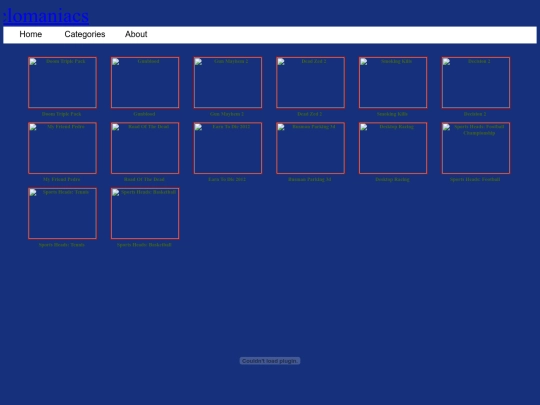This screenshot has height=405, width=540.
Task: Click the Doom Triple Pack caption below thumbnail
Action: 62,114
